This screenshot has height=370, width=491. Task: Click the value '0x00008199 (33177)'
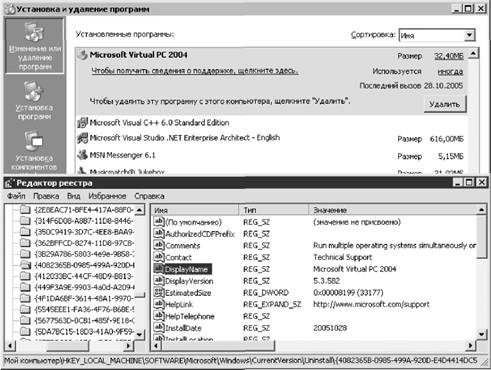click(x=348, y=293)
